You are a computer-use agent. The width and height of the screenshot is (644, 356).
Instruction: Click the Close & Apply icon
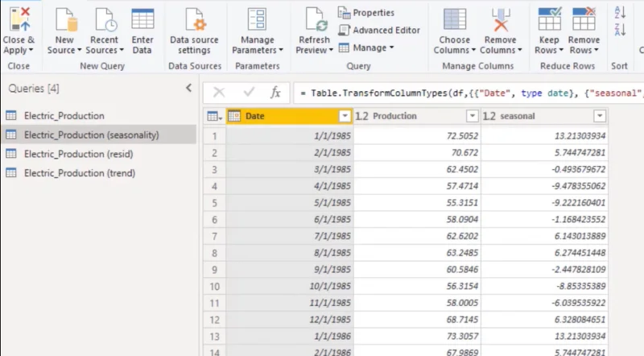coord(19,19)
